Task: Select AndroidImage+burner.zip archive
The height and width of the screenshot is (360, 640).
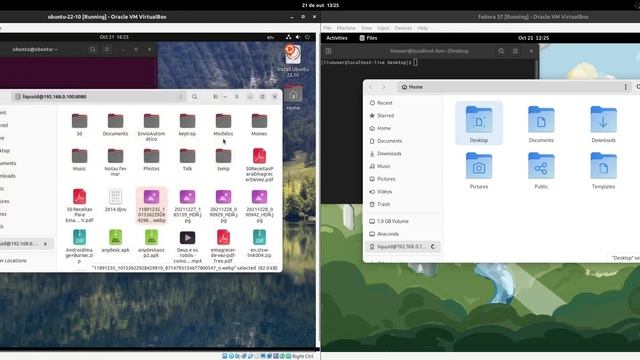Action: pyautogui.click(x=80, y=246)
